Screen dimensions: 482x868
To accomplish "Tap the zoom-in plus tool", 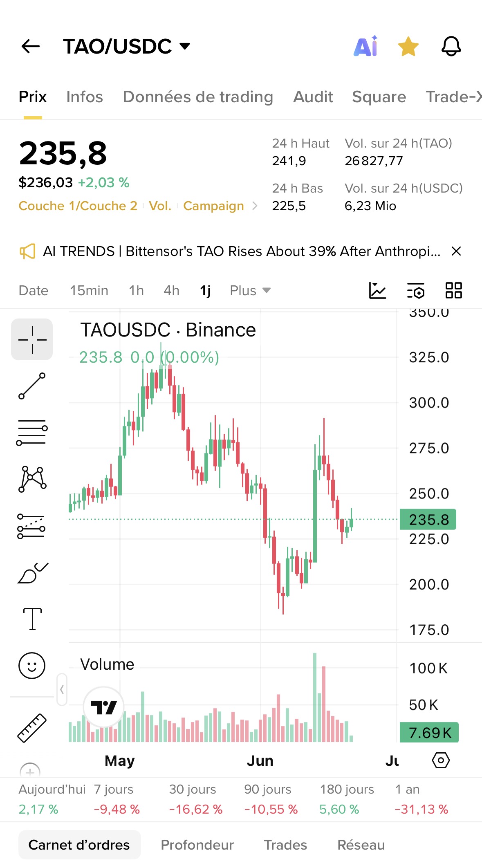I will [30, 770].
